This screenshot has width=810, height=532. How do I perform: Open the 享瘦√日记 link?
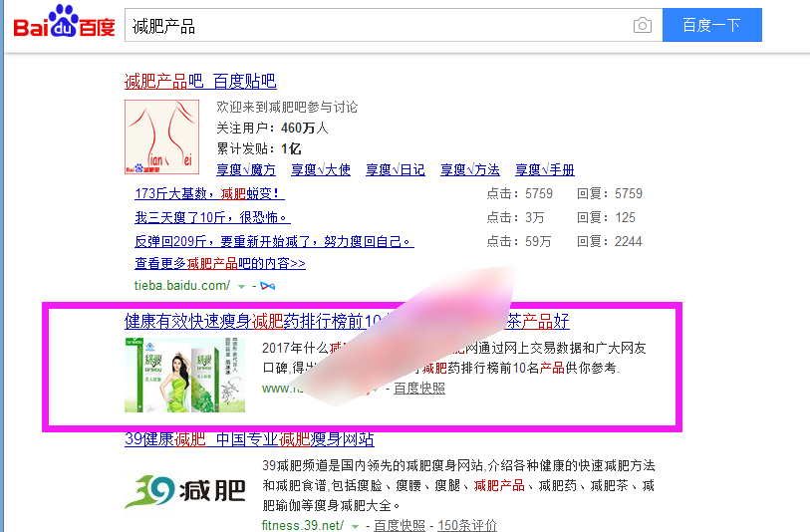[x=396, y=169]
